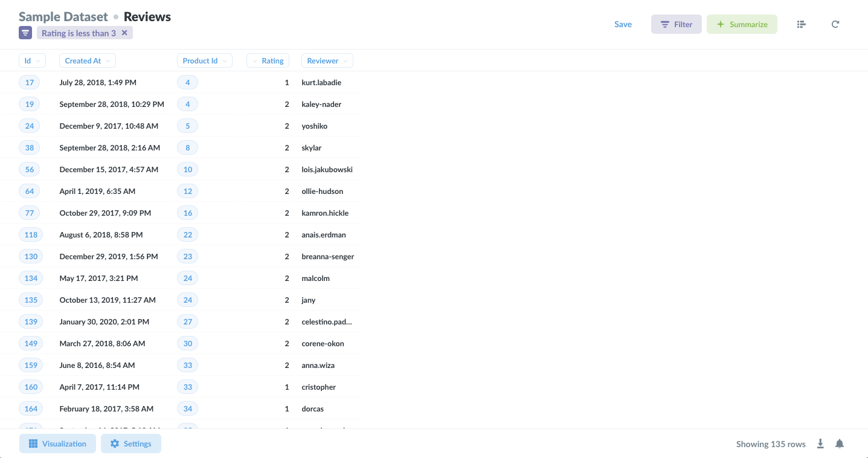This screenshot has width=868, height=458.
Task: Open review record with Id 17
Action: 30,82
